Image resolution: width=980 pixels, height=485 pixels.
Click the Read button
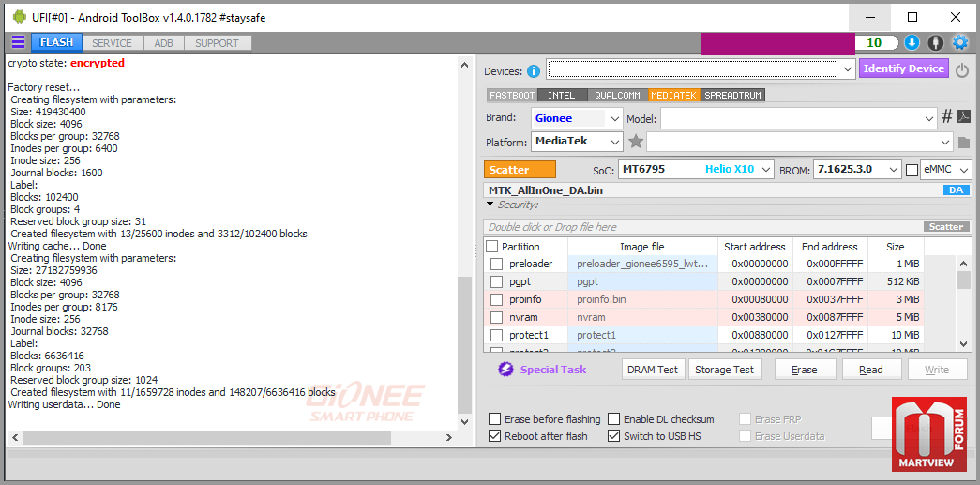[872, 370]
